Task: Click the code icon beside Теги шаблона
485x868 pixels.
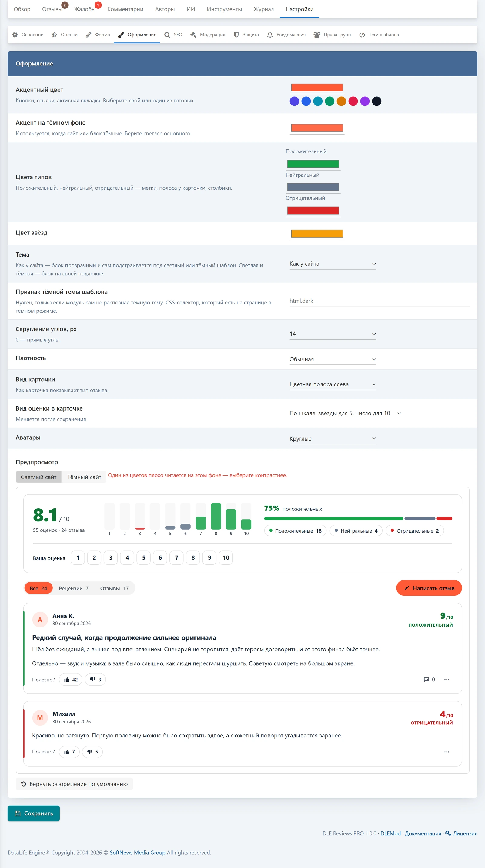Action: tap(362, 35)
